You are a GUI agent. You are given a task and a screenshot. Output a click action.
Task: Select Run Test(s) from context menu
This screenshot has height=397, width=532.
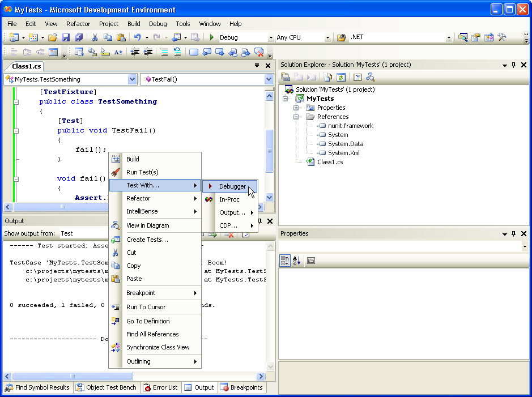pyautogui.click(x=155, y=172)
